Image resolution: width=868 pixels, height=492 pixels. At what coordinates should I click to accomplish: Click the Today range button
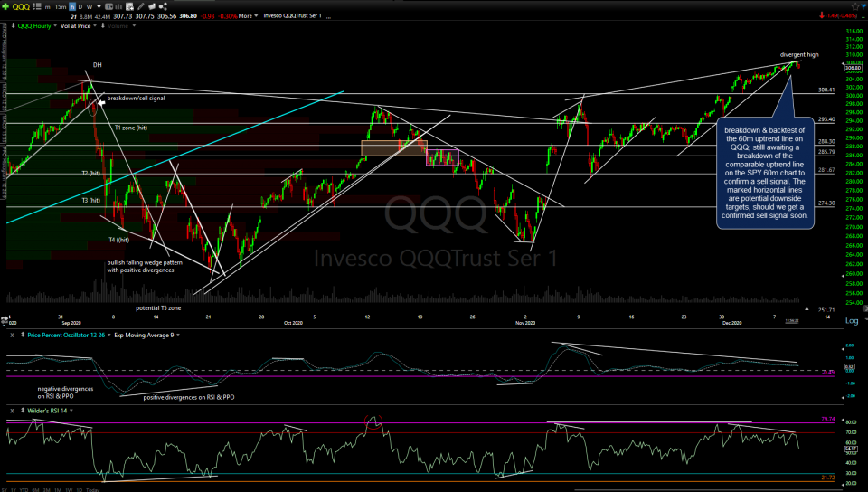point(93,490)
